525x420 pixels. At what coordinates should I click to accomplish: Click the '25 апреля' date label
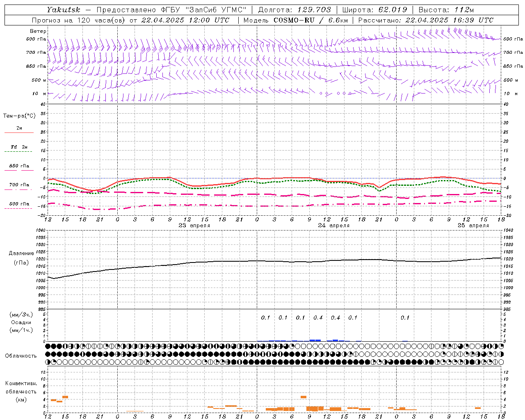click(473, 226)
